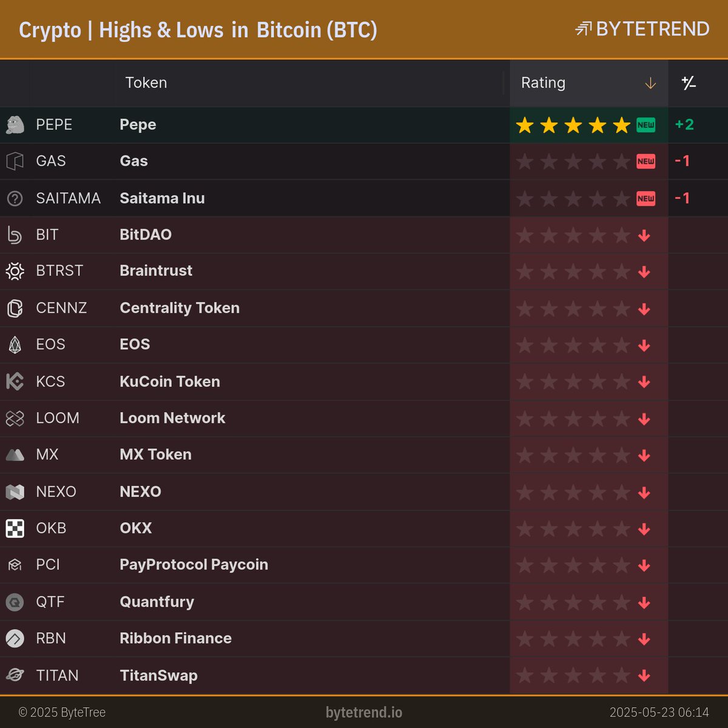728x728 pixels.
Task: Click the -1 change value for Saitama
Action: click(682, 198)
